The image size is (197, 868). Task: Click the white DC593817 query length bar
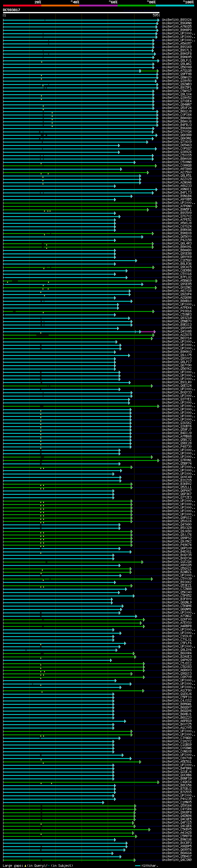[x=81, y=13]
